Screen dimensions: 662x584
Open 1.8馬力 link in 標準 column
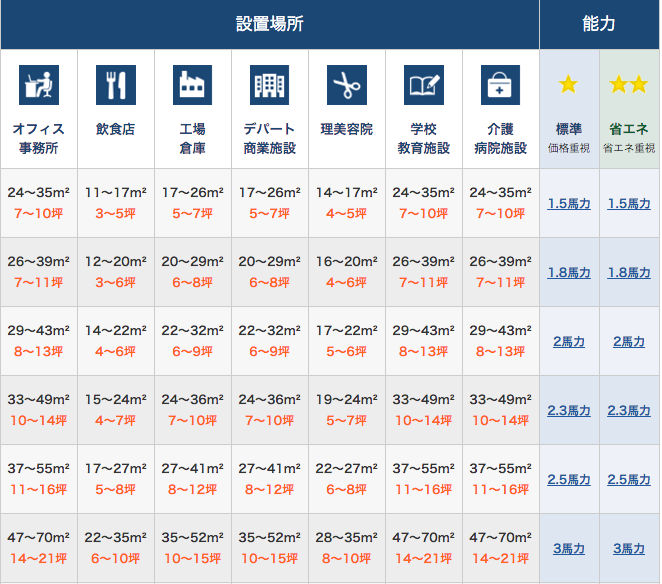point(569,273)
